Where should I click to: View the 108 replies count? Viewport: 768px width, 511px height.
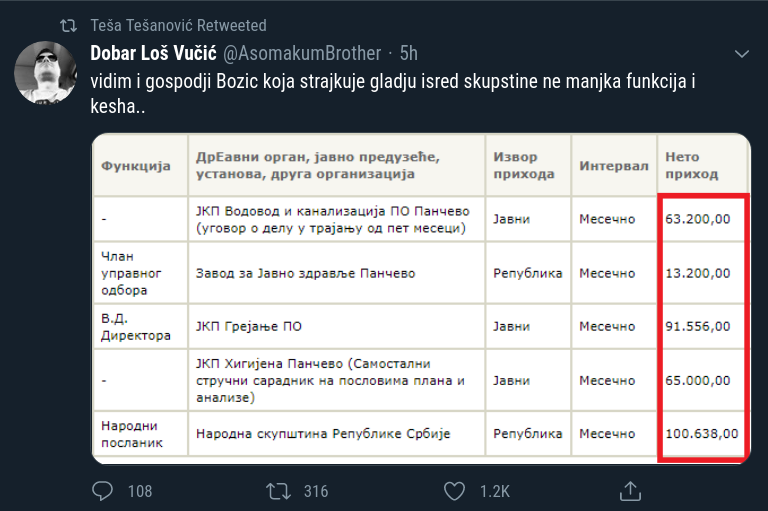click(x=140, y=491)
